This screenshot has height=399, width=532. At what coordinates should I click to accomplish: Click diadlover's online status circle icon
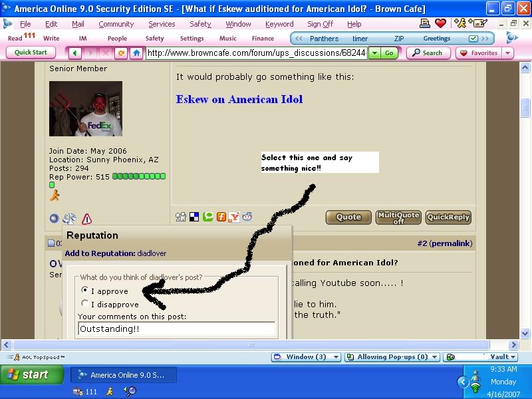pos(54,219)
